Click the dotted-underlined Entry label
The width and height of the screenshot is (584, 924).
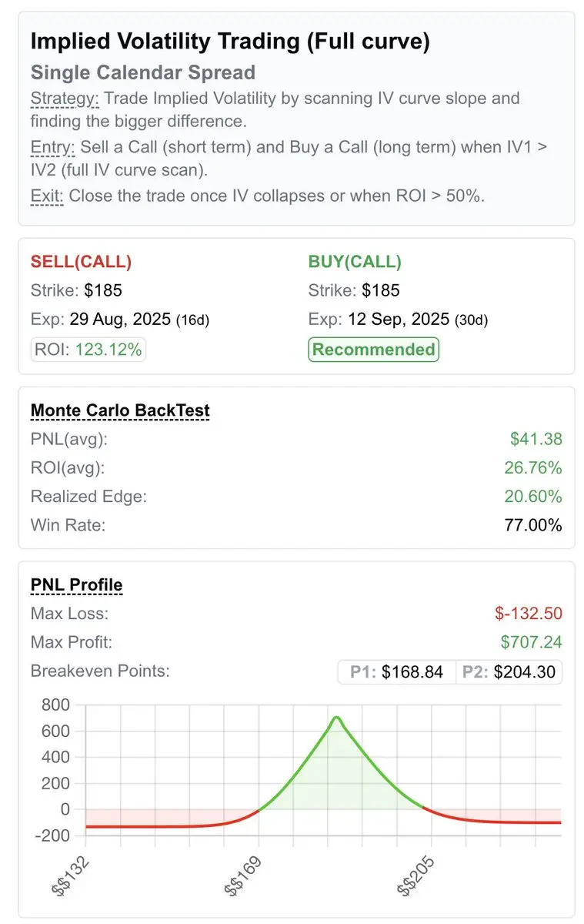click(51, 147)
